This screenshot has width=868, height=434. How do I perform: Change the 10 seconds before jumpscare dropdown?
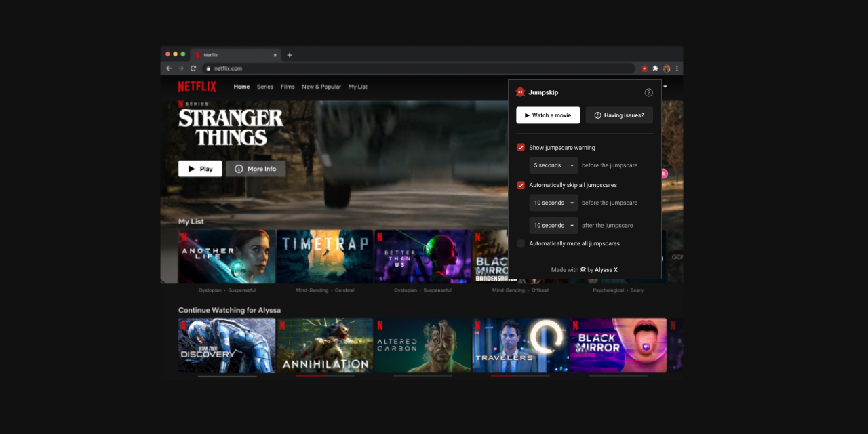click(x=553, y=202)
